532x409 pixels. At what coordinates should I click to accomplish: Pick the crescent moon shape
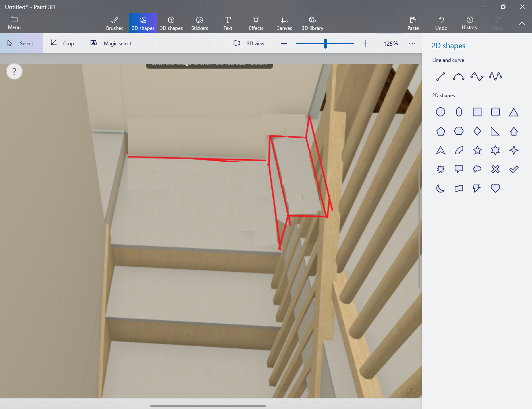point(441,188)
